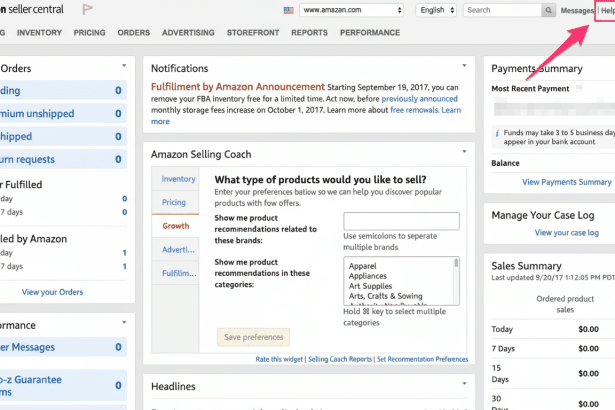Image resolution: width=615 pixels, height=410 pixels.
Task: Click Fulfillment by Amazon Announcement heading
Action: coord(238,87)
